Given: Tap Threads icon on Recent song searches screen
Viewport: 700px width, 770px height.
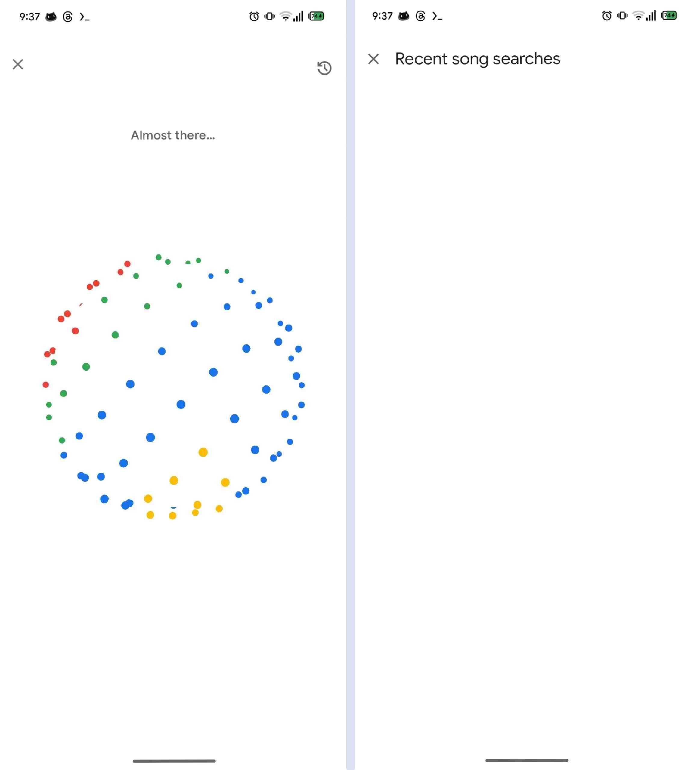Looking at the screenshot, I should click(420, 16).
